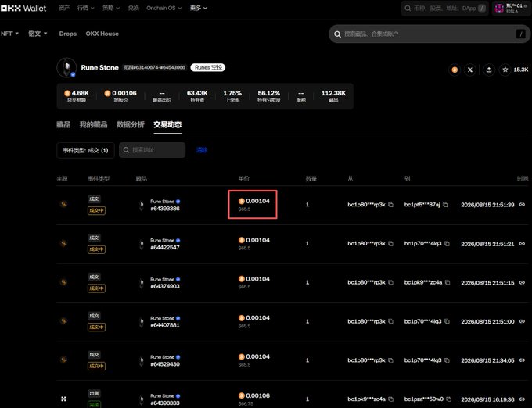Screen dimensions: 532x408
Task: Switch to the 藏品 tab
Action: tap(63, 124)
